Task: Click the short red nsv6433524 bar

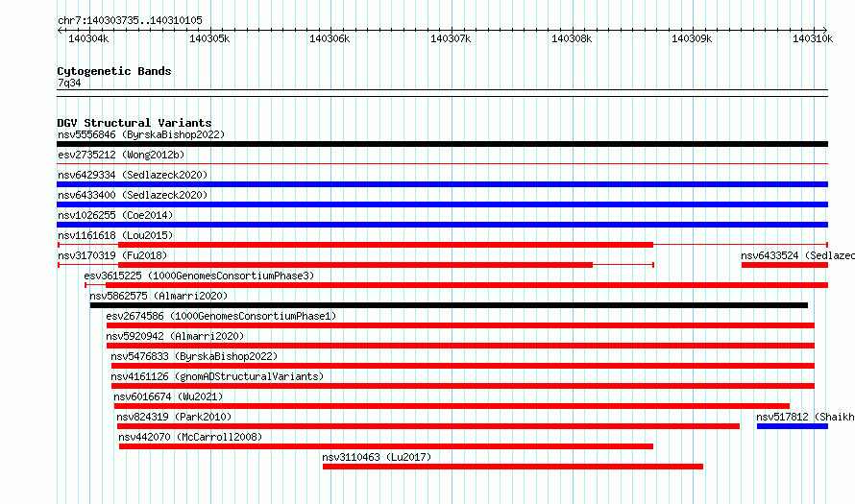Action: click(x=785, y=265)
